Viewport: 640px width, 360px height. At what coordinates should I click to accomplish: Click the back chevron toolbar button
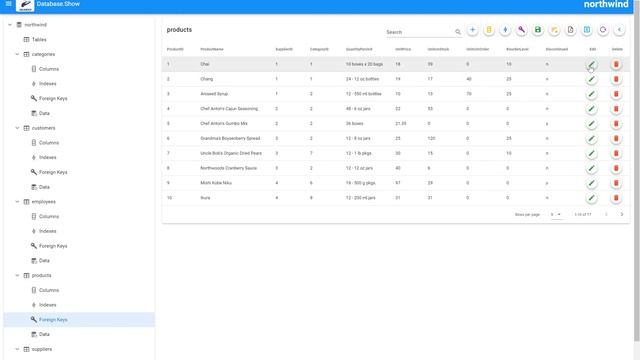pyautogui.click(x=619, y=30)
